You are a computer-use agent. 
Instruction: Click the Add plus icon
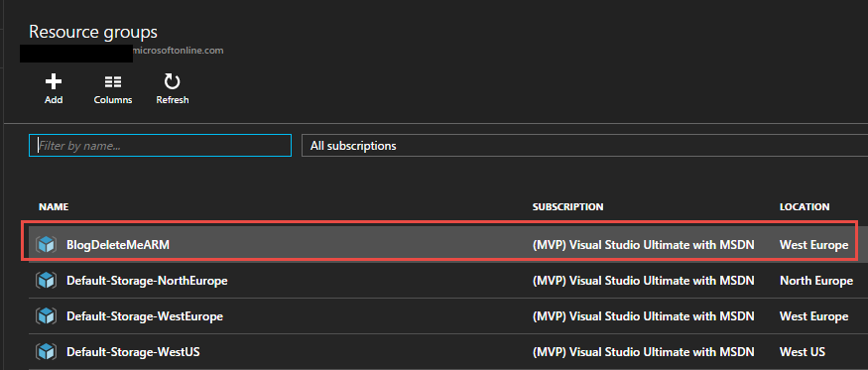pyautogui.click(x=54, y=82)
